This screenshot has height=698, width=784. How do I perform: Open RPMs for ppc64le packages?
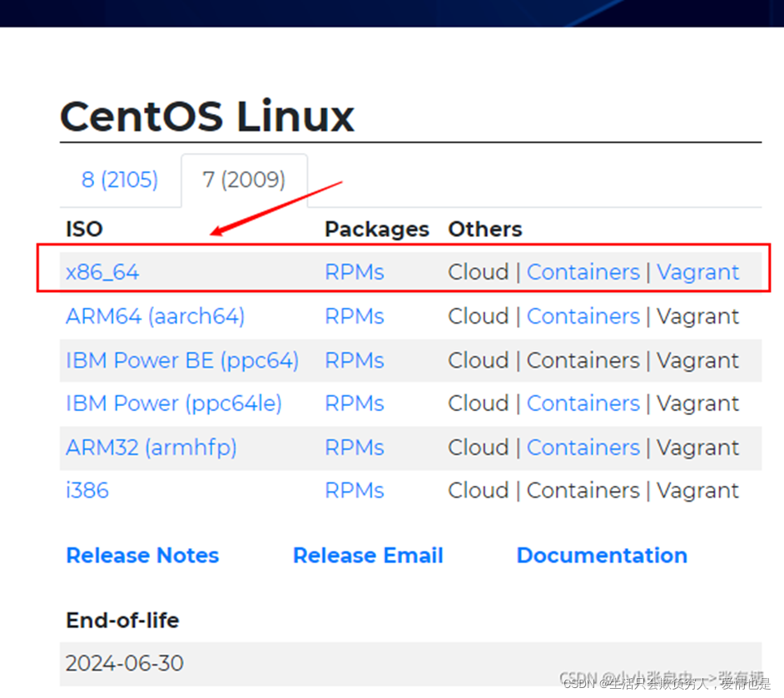(354, 403)
